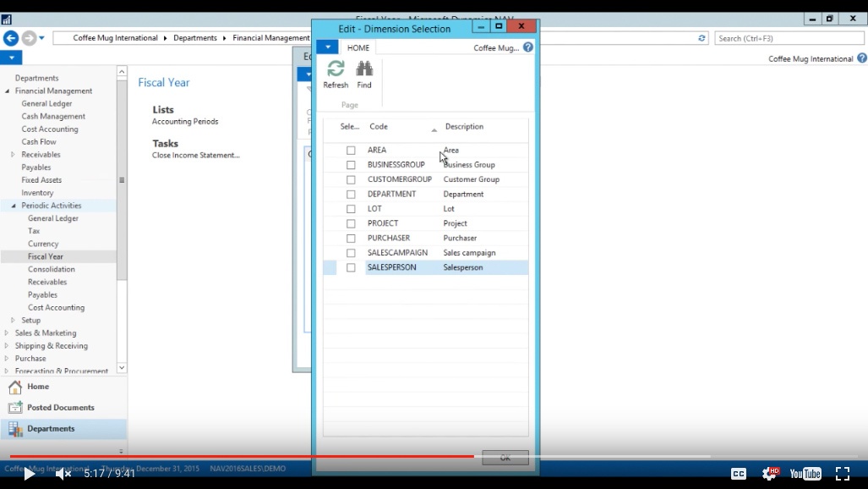Check the PROJECT dimension checkbox

(x=351, y=223)
